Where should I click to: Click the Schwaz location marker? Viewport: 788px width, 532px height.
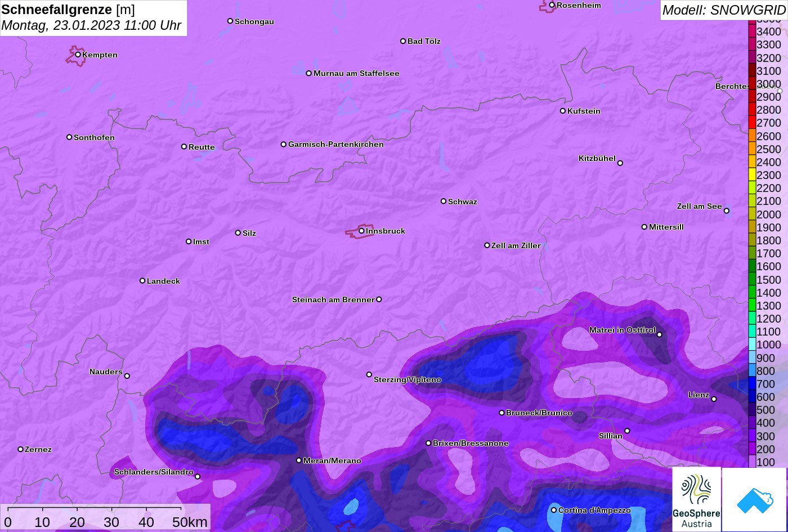[x=444, y=201]
